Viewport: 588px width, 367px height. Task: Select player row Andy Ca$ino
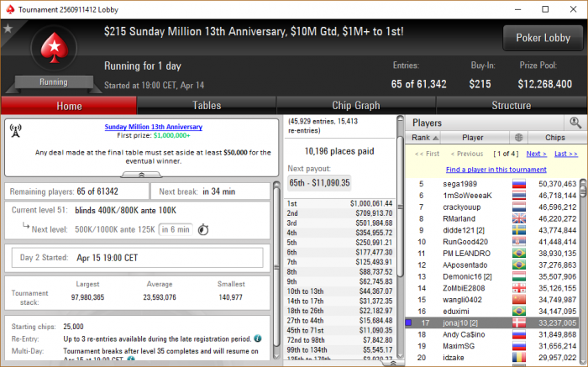pyautogui.click(x=492, y=334)
